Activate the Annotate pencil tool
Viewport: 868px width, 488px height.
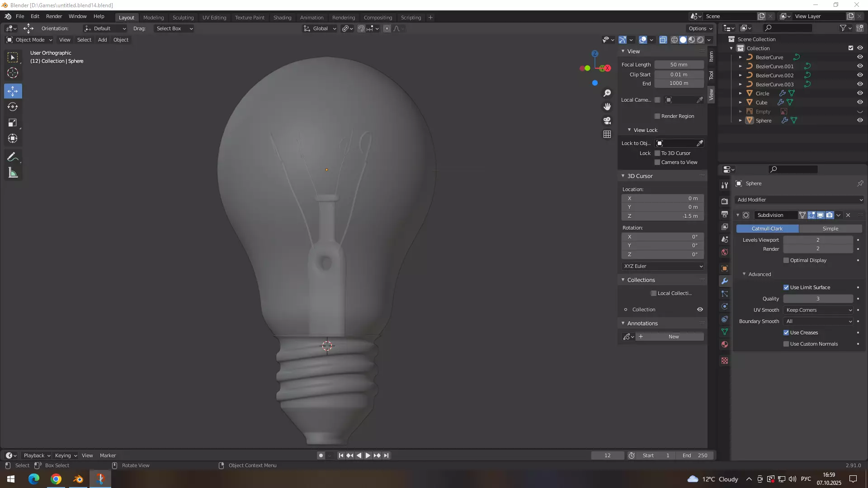point(13,157)
